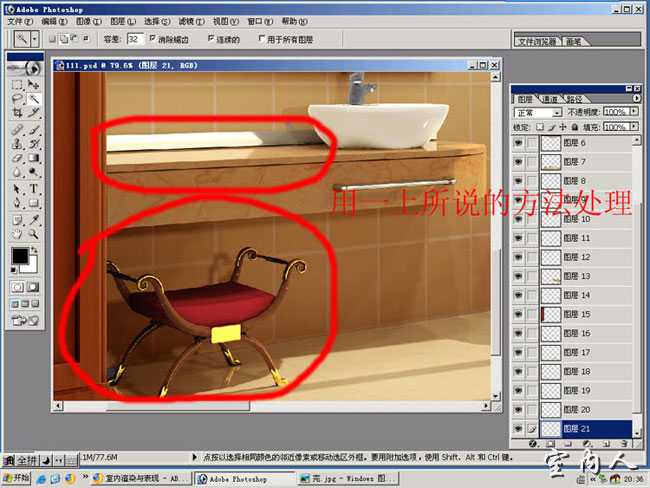Select the Hand tool
The image size is (650, 488).
[17, 234]
